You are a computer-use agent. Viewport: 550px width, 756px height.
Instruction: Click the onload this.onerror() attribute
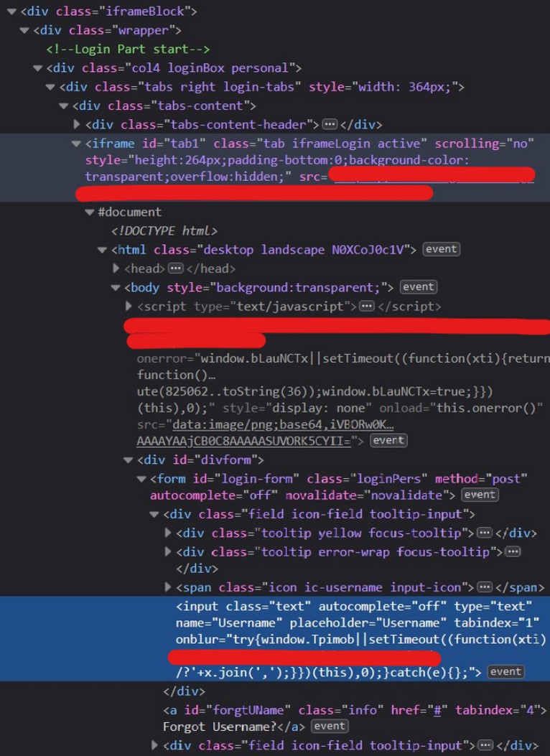coord(461,409)
